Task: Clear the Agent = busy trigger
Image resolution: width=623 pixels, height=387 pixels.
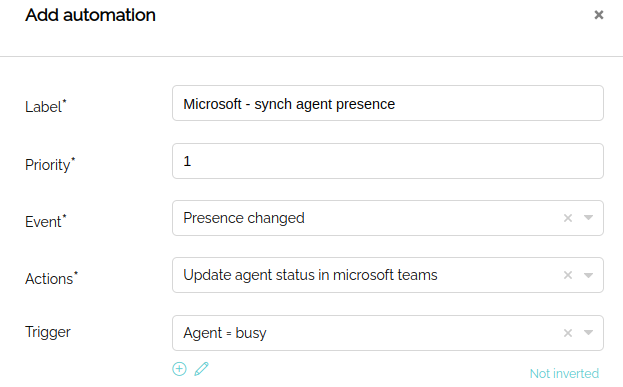Action: point(568,333)
